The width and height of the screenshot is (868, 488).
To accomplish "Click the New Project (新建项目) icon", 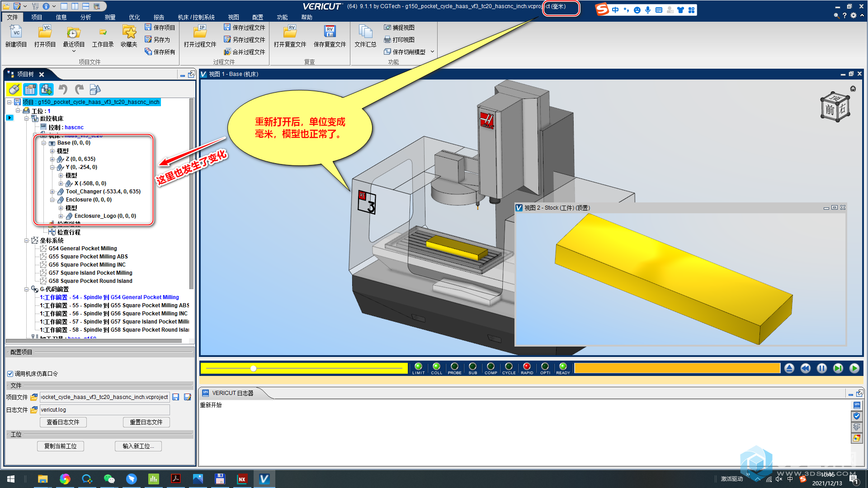I will point(16,36).
